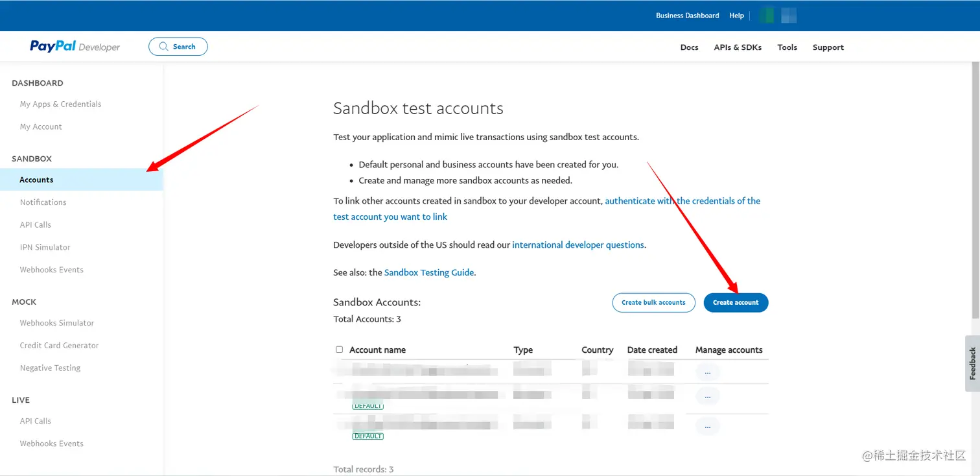Open the Search box in the header
The height and width of the screenshot is (476, 980).
pos(178,47)
